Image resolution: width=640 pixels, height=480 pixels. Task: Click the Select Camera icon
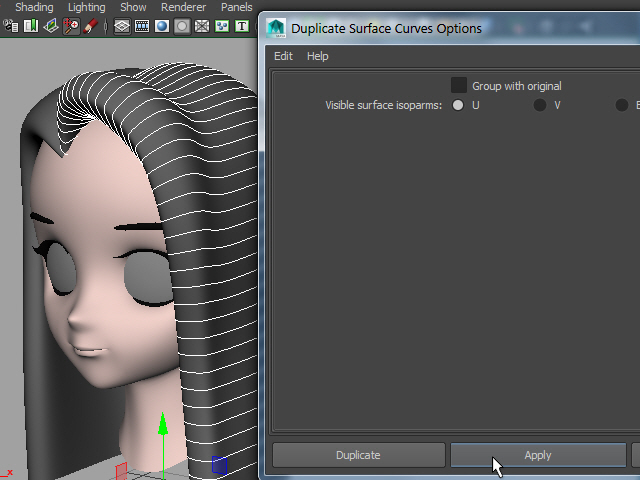(x=12, y=26)
